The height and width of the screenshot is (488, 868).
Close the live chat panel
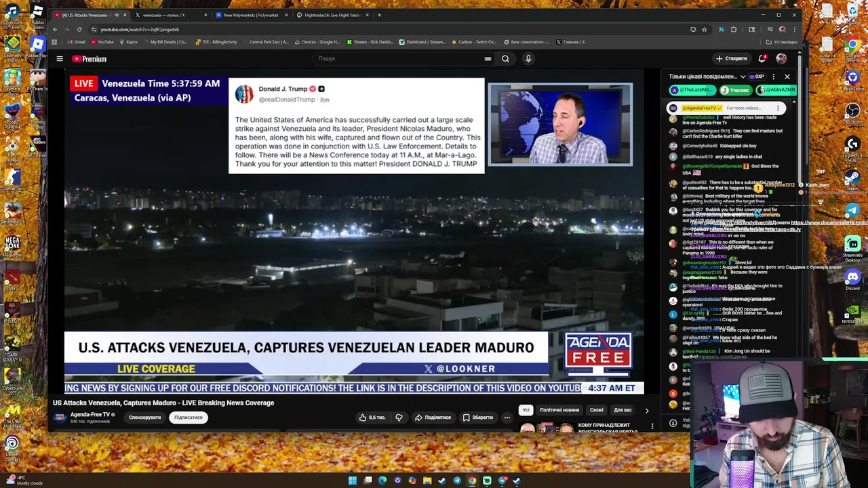click(x=787, y=77)
